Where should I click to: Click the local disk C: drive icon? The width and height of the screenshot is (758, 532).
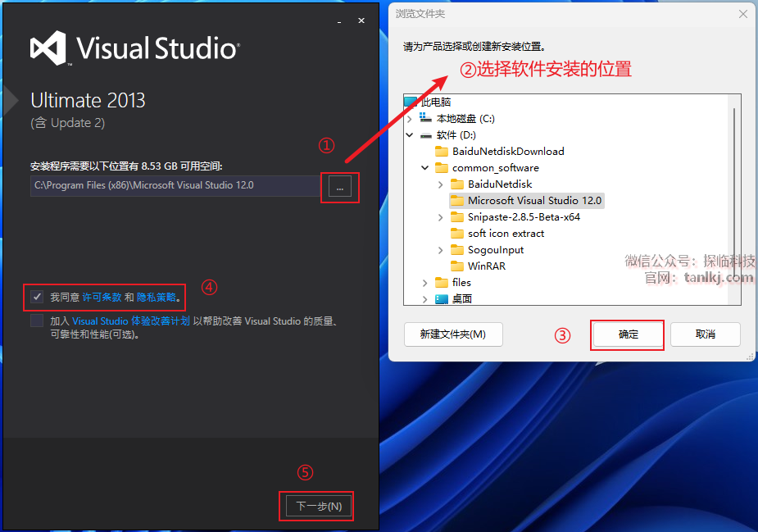click(425, 118)
